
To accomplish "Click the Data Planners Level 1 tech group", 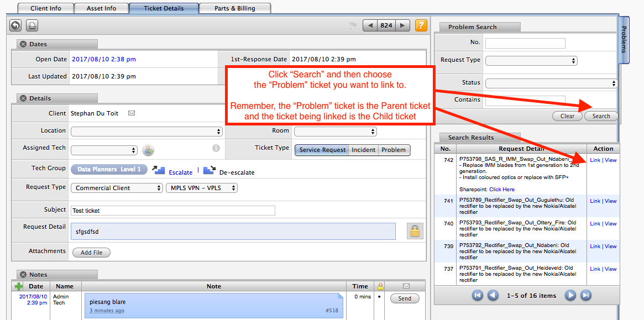I will [x=109, y=169].
